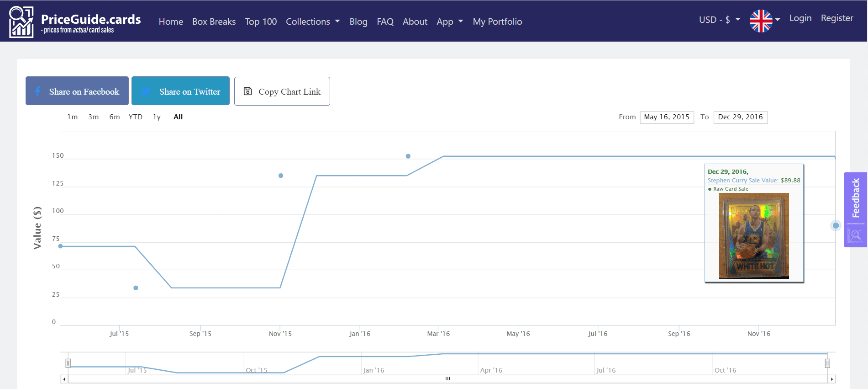868x389 pixels.
Task: Click the navigator horizontal scrollbar thumb
Action: click(x=448, y=379)
